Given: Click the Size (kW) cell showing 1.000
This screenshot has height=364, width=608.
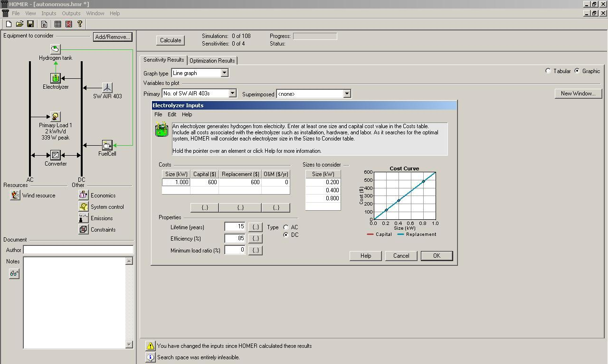Looking at the screenshot, I should tap(176, 182).
